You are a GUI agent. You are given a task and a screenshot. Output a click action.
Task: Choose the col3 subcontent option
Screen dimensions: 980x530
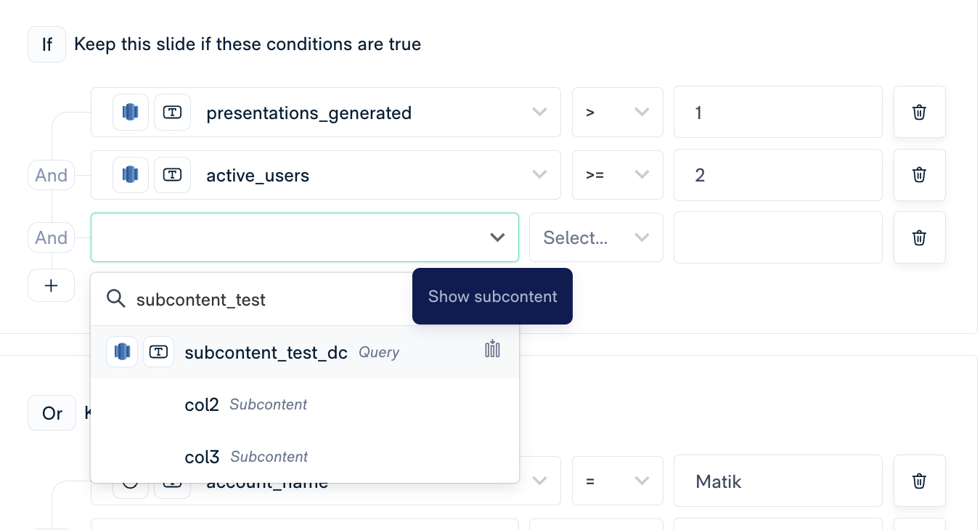[x=203, y=457]
